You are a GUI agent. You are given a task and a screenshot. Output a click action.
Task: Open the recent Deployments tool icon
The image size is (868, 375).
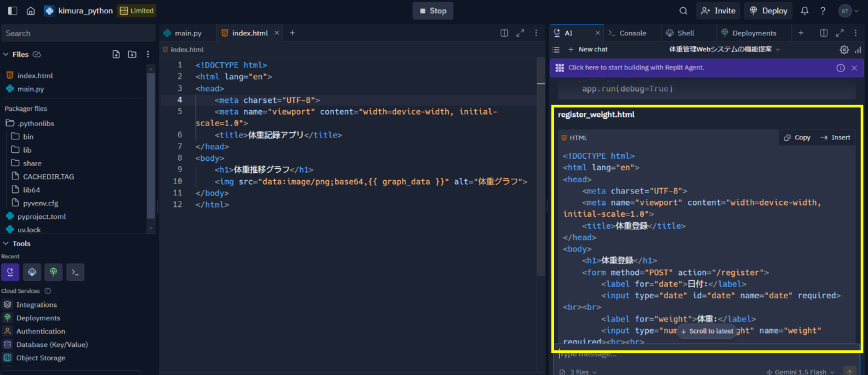pos(53,272)
